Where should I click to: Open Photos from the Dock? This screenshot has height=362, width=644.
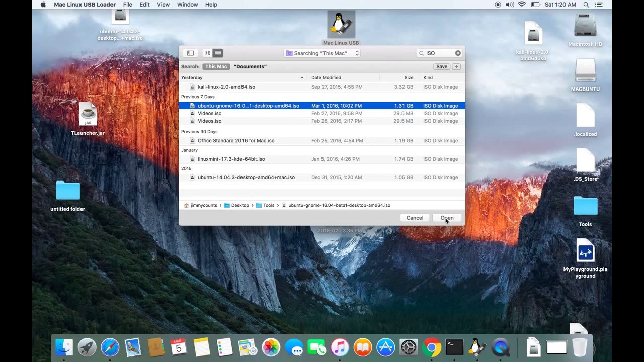pos(271,347)
